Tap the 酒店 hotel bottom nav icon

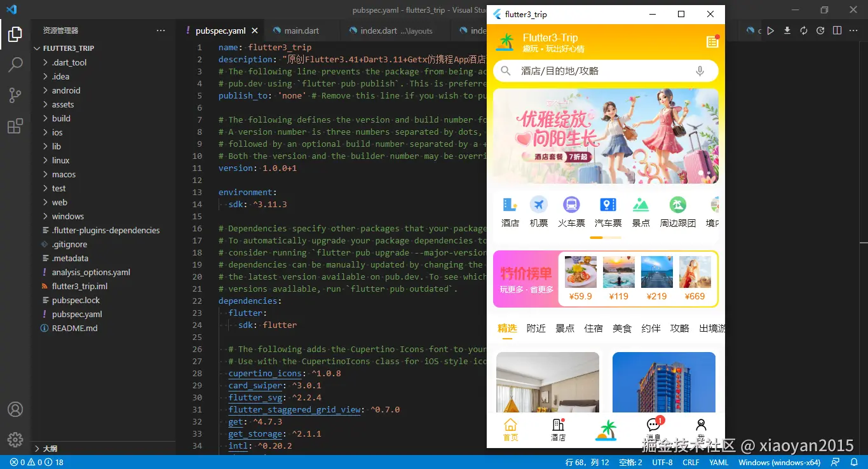[558, 425]
